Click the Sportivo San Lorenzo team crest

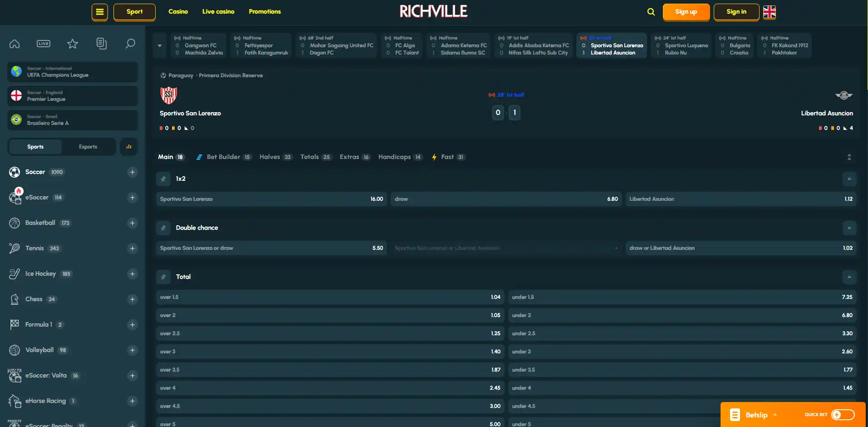(x=169, y=95)
